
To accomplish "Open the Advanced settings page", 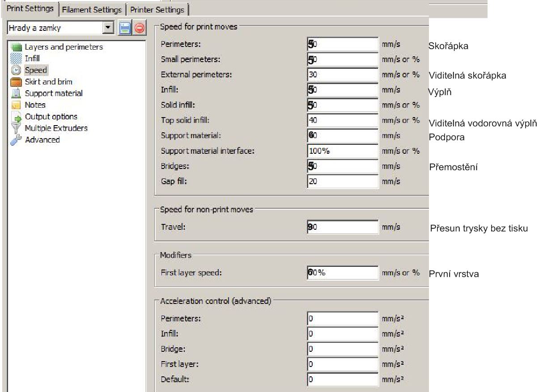I will point(42,140).
